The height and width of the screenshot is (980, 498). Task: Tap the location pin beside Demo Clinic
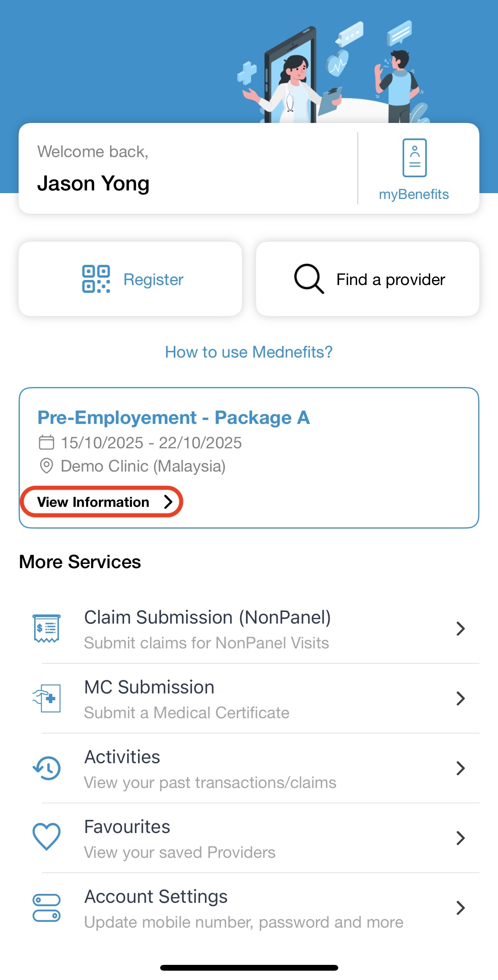click(47, 466)
